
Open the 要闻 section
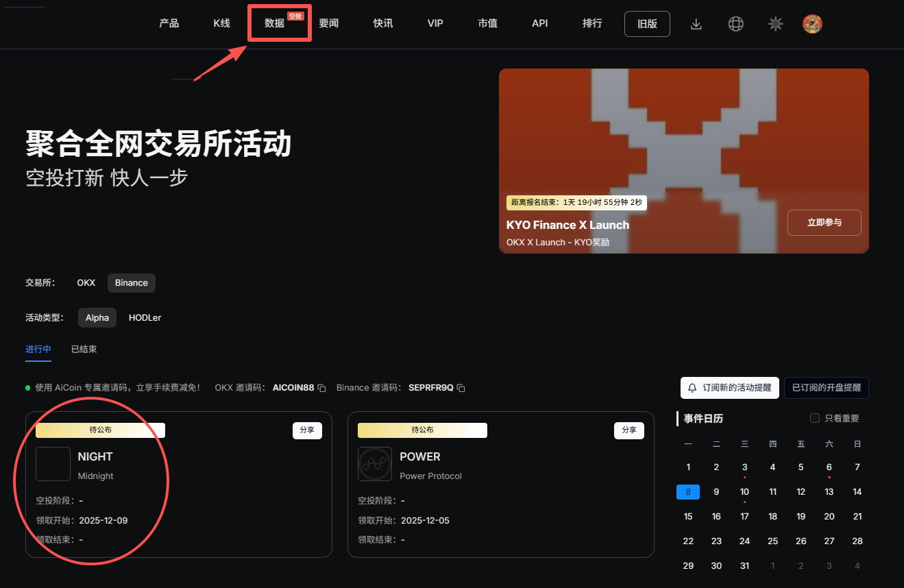pyautogui.click(x=329, y=23)
